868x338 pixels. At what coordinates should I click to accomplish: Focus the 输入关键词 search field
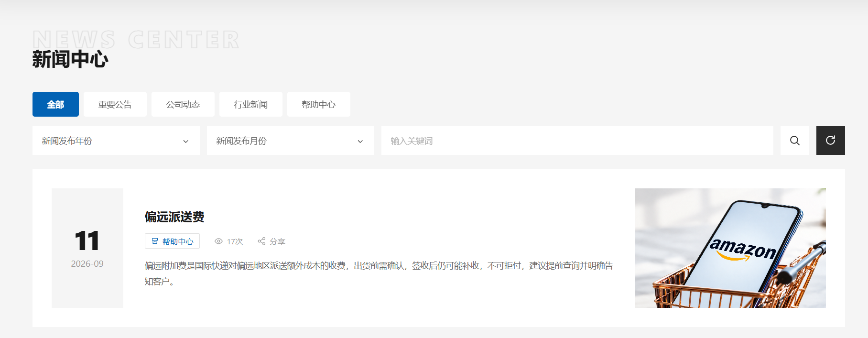(x=577, y=141)
